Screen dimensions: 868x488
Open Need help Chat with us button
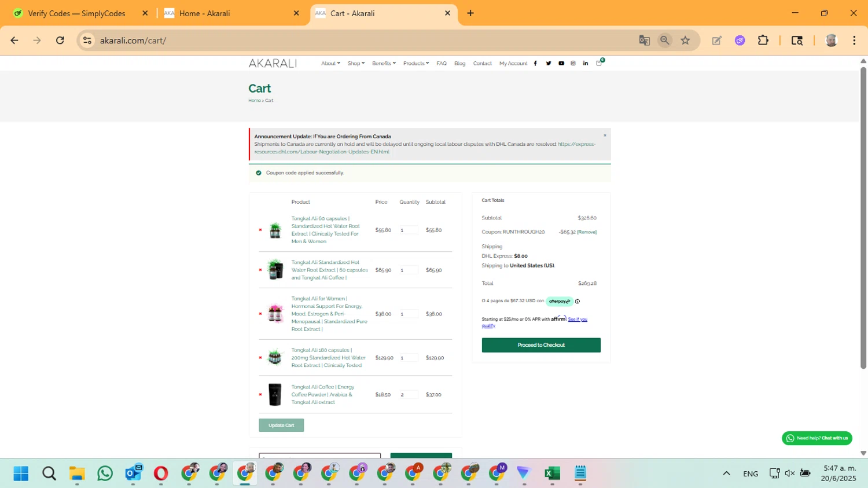click(817, 438)
